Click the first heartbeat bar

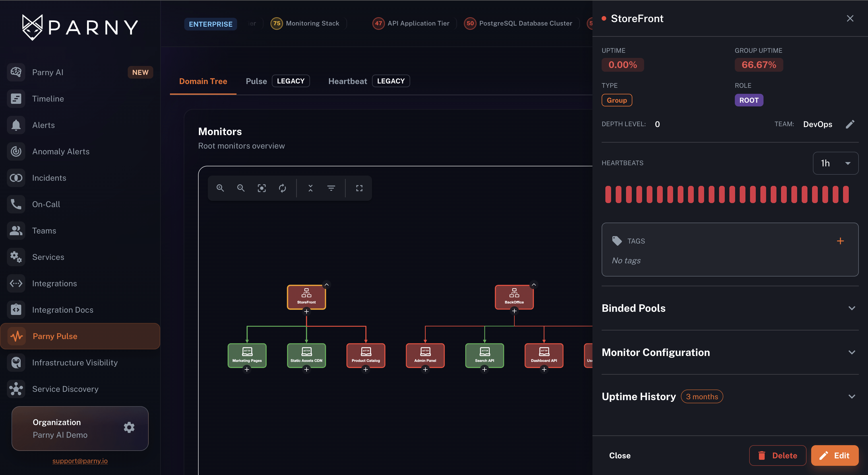(x=608, y=194)
